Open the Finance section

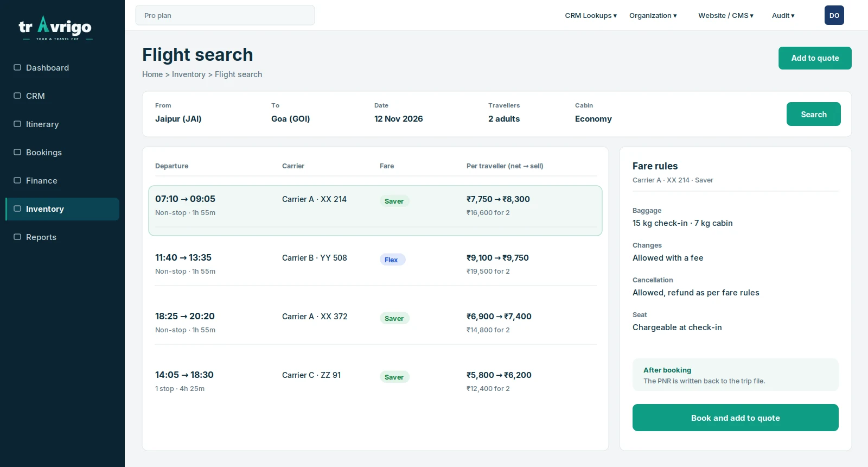62,181
